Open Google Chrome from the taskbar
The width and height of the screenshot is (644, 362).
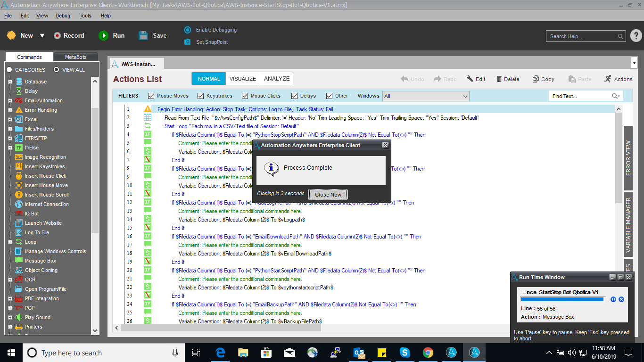point(428,352)
